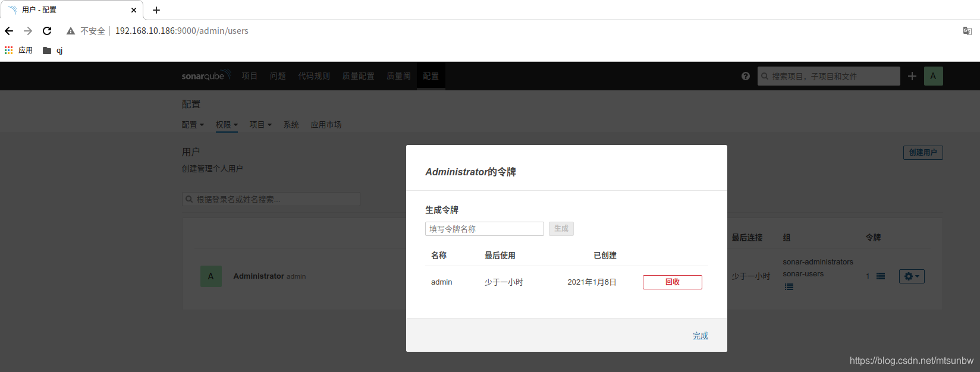Focus the user login search field
This screenshot has width=980, height=372.
point(271,199)
